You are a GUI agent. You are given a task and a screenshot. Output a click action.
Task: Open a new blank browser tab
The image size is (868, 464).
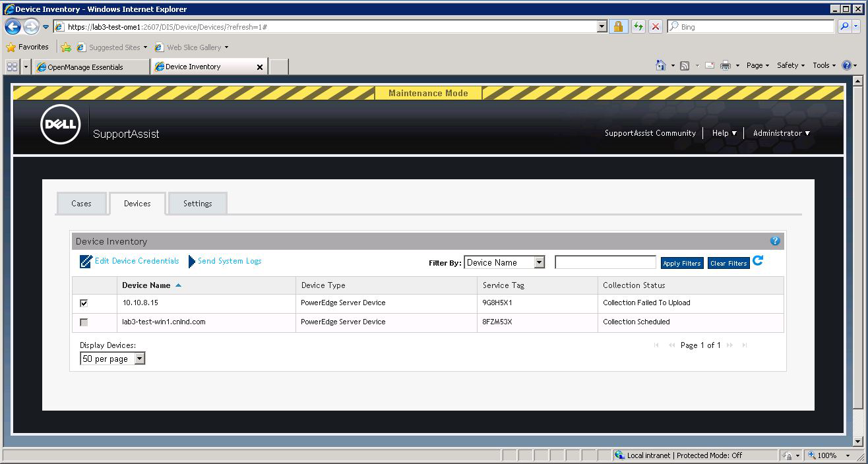(278, 67)
